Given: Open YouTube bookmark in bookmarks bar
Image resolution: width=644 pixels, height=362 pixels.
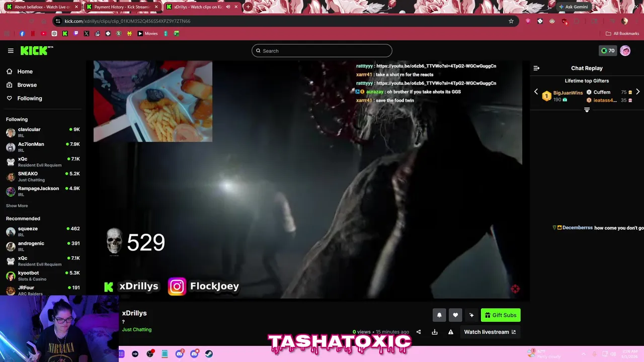Looking at the screenshot, I should [x=43, y=34].
